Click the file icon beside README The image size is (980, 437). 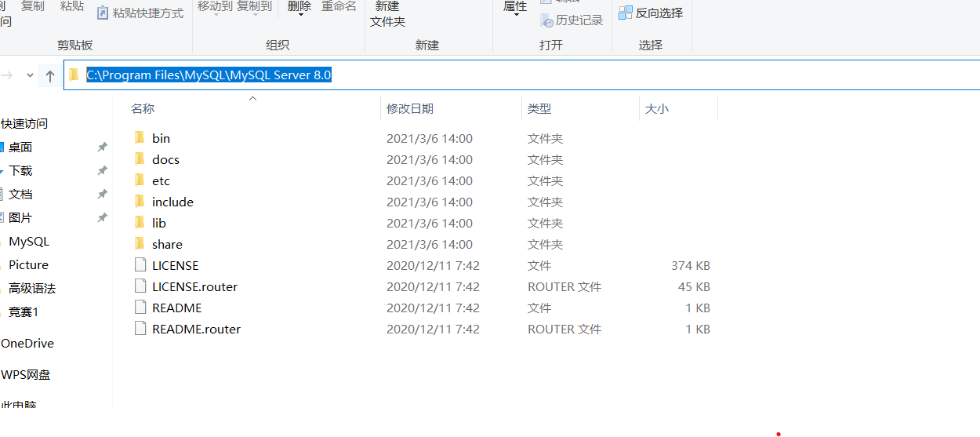tap(140, 308)
